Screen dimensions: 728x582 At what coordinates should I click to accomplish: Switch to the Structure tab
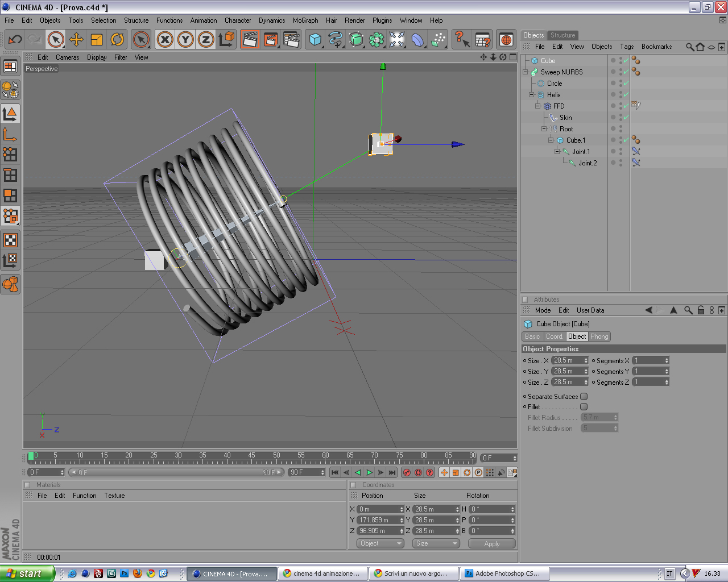[562, 35]
